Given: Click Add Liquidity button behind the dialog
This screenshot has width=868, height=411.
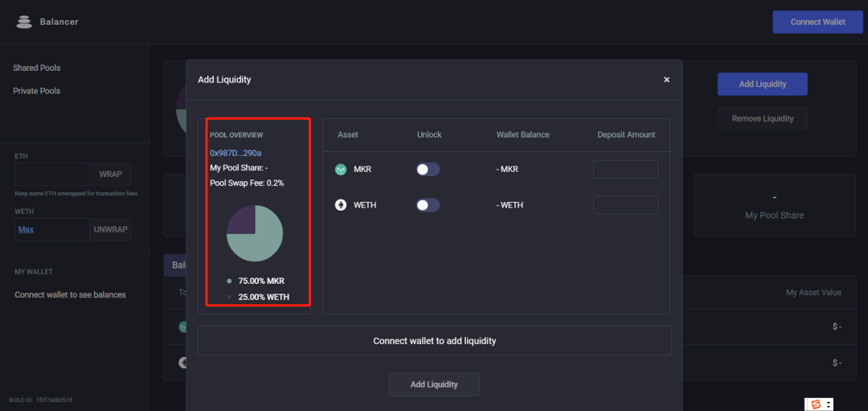Looking at the screenshot, I should point(762,84).
